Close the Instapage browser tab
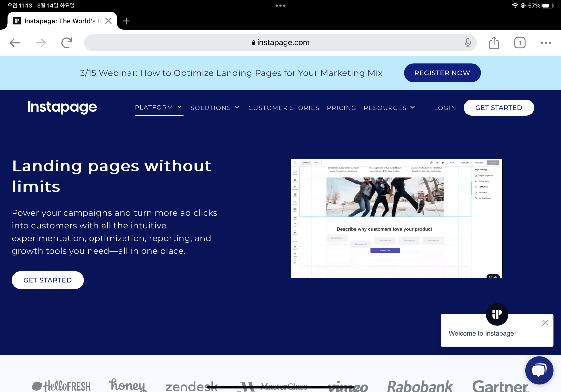The width and height of the screenshot is (561, 392). click(109, 21)
